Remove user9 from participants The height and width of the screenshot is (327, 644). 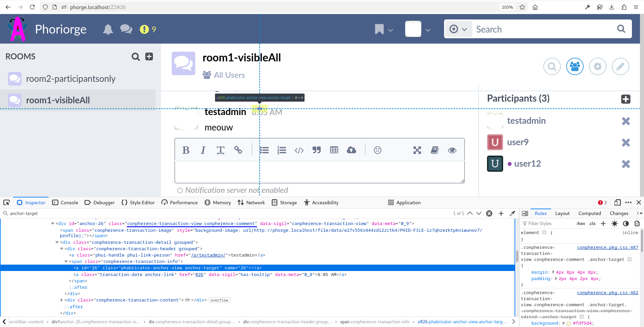[x=626, y=143]
